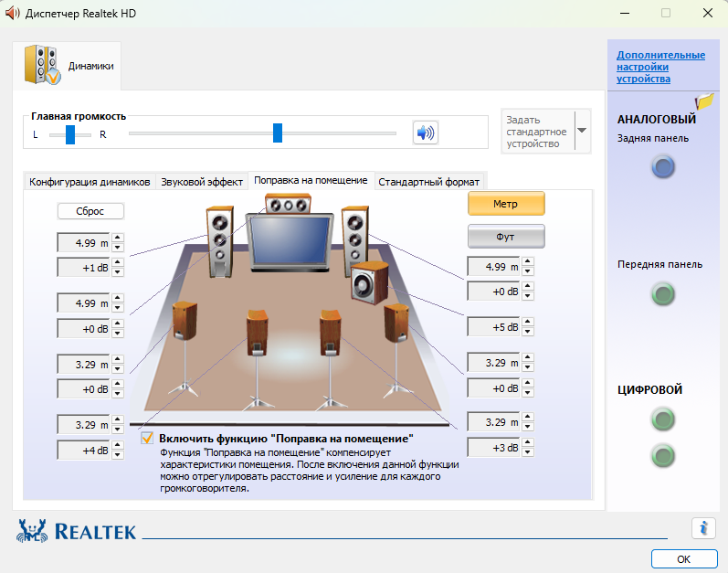Screen dimensions: 728x573
Task: Click the center speaker above the TV
Action: [x=289, y=205]
